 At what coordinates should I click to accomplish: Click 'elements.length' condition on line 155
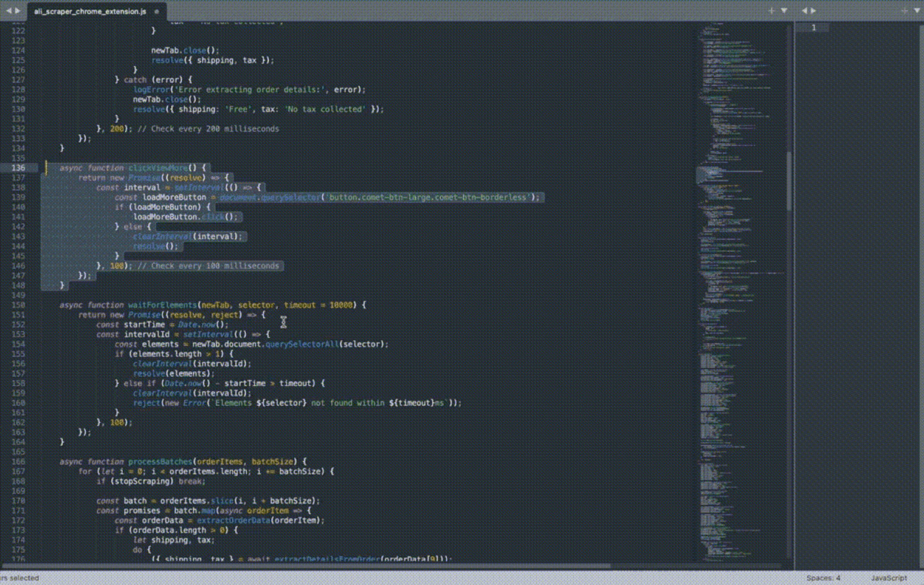[167, 354]
